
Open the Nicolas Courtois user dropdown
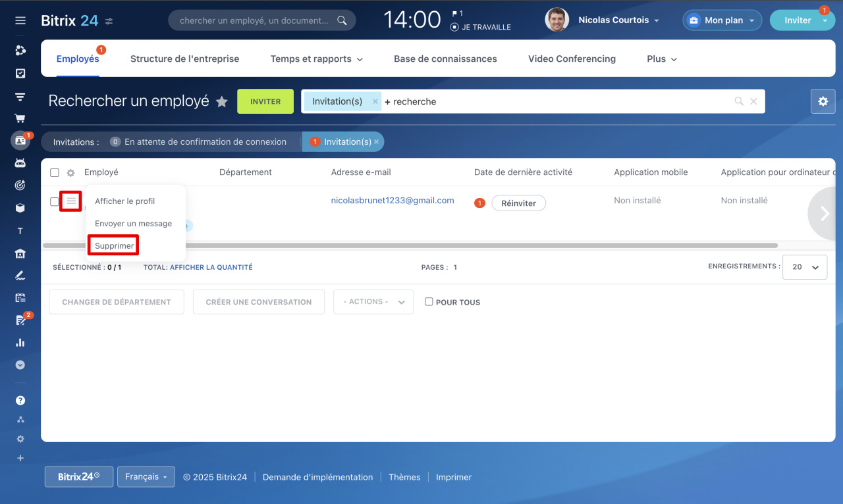coord(618,20)
